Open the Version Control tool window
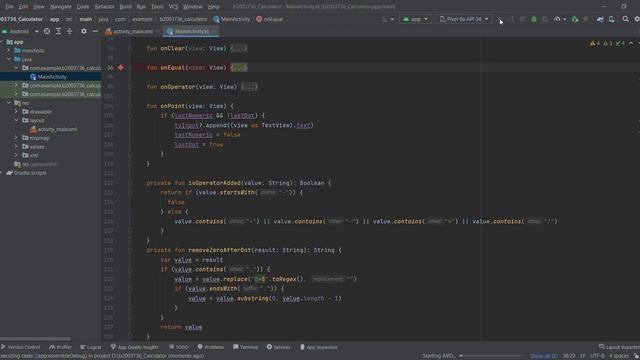 tap(20, 347)
